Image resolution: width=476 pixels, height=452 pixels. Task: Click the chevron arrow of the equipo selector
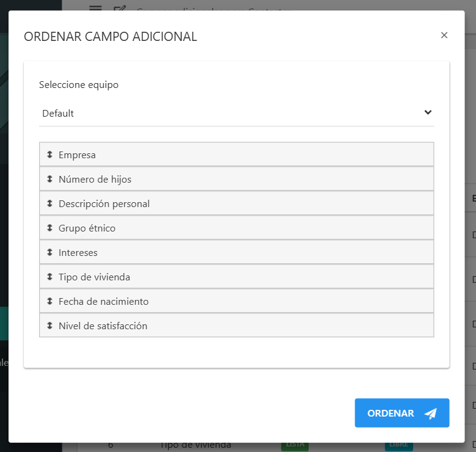(x=428, y=112)
